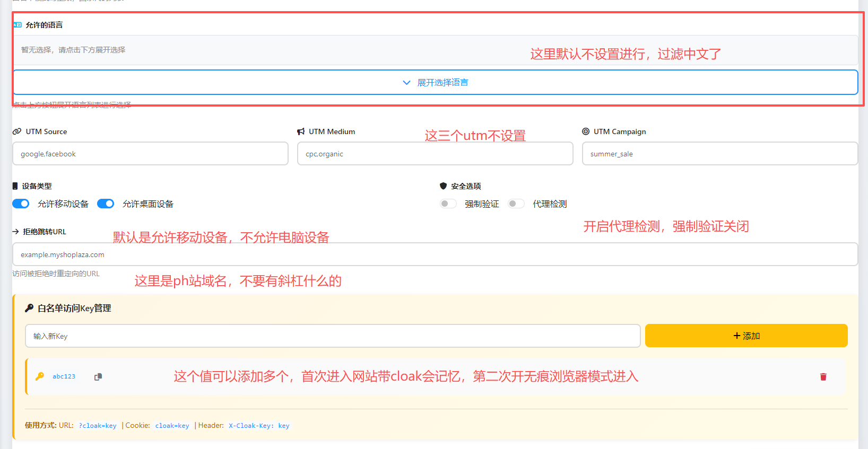Click the 输入新Key text field
Screen dimensions: 868x449
point(333,336)
